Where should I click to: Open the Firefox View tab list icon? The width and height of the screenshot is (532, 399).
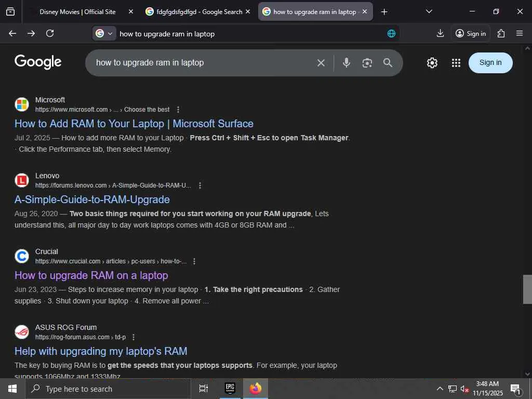point(10,12)
